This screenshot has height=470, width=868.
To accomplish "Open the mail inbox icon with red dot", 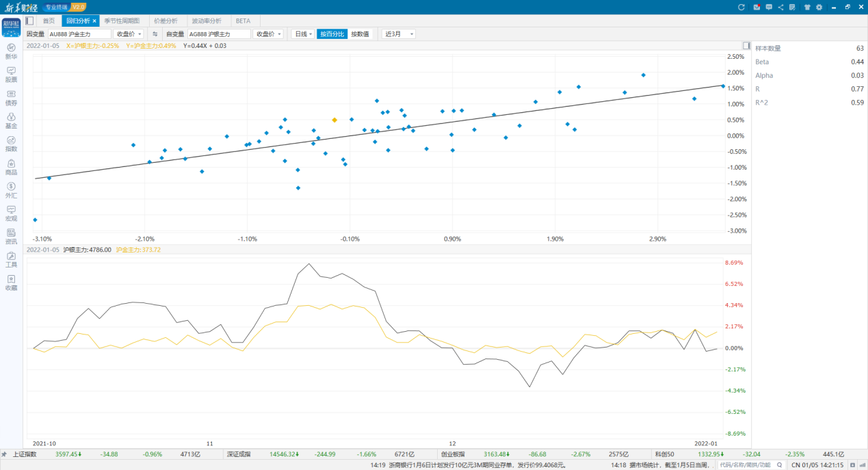I will coord(757,7).
